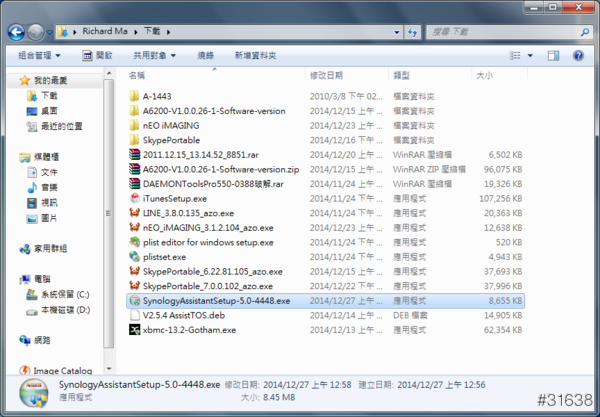Select SkypePortable_7.0.0.102_azo.exe icon
The height and width of the screenshot is (417, 600).
pos(134,286)
